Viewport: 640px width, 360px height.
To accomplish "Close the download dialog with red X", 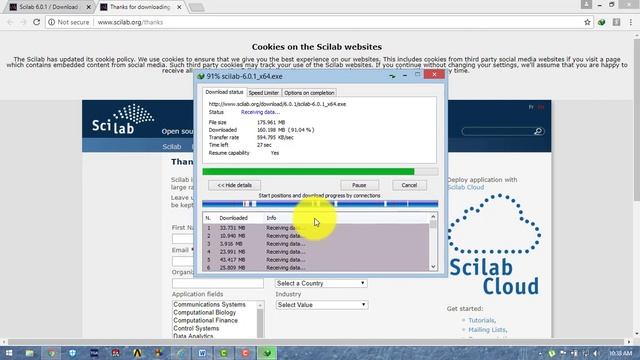I will (434, 74).
